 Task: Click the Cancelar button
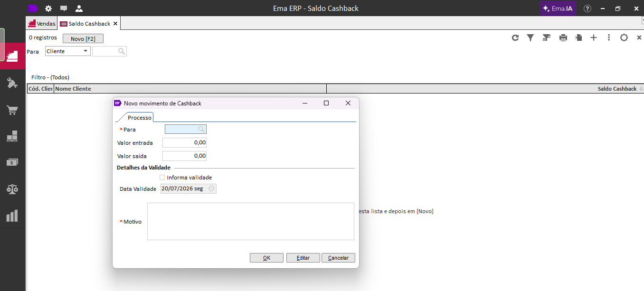pyautogui.click(x=338, y=258)
